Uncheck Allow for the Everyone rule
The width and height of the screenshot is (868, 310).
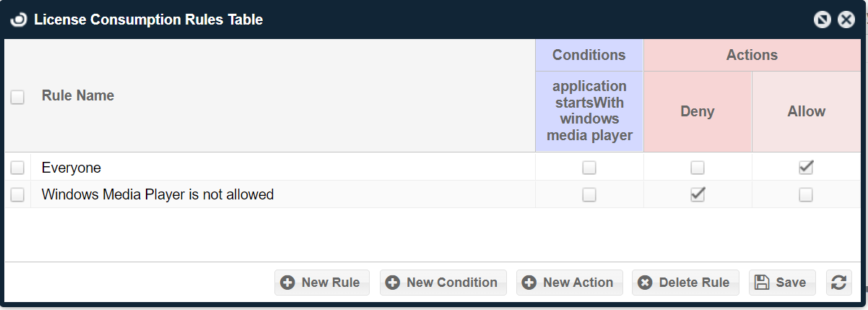click(x=806, y=168)
